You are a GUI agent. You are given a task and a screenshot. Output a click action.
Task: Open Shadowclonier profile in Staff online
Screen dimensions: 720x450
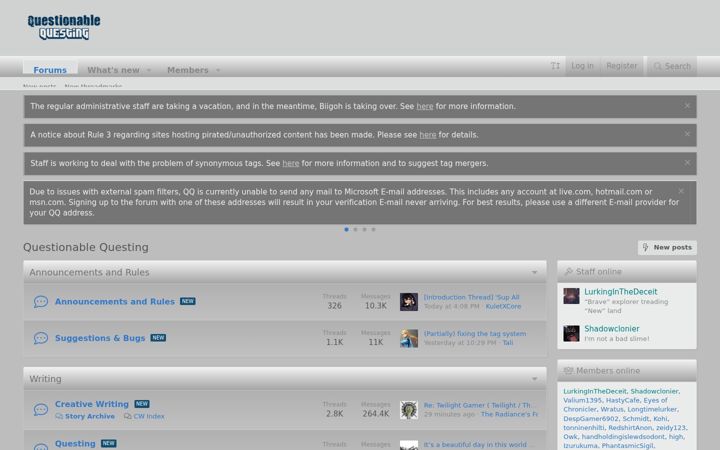[612, 329]
